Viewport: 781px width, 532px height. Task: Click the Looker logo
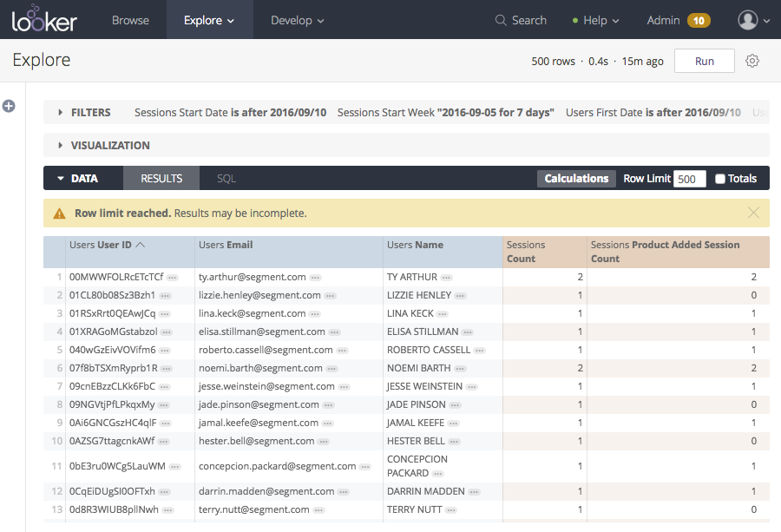click(44, 19)
